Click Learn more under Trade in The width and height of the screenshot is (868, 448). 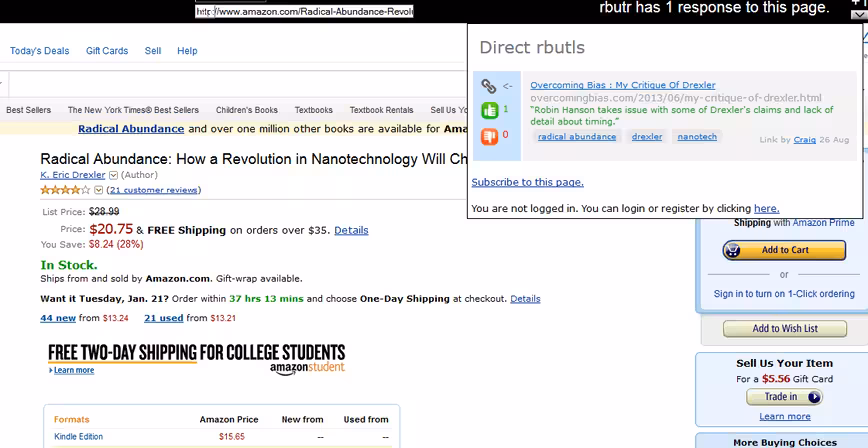coord(784,416)
